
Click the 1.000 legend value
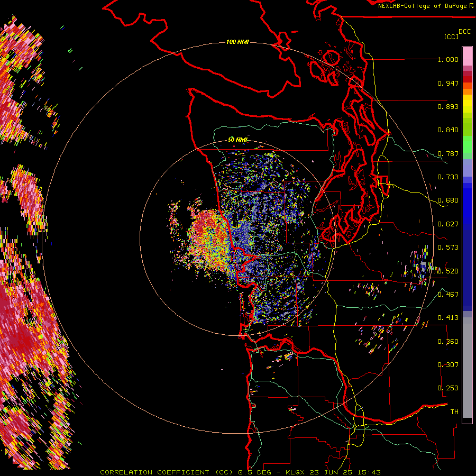click(448, 59)
